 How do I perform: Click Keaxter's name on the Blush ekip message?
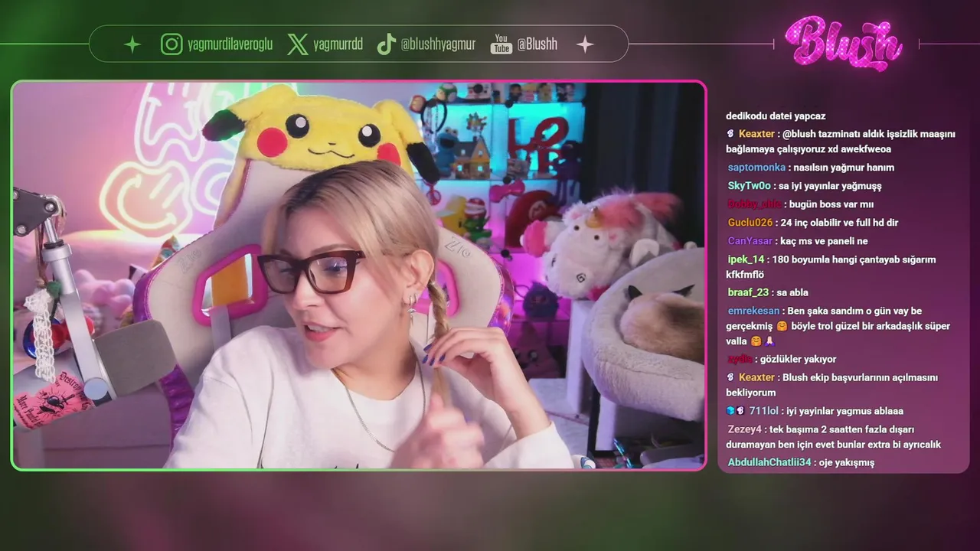click(x=756, y=377)
